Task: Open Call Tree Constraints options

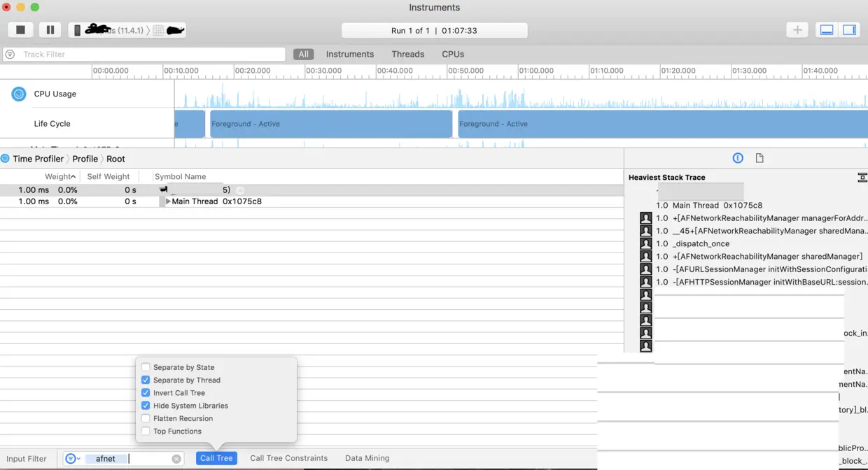Action: tap(288, 458)
